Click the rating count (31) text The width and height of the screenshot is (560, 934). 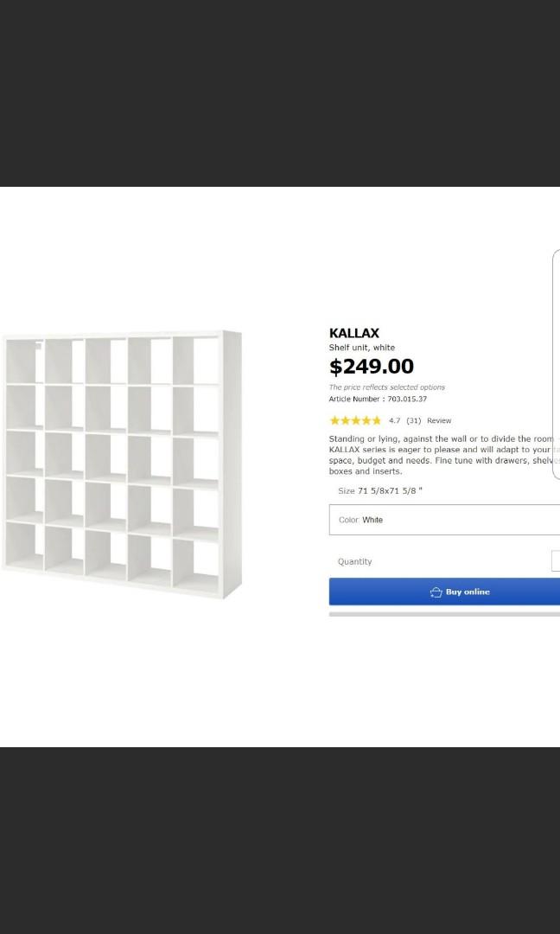tap(413, 420)
